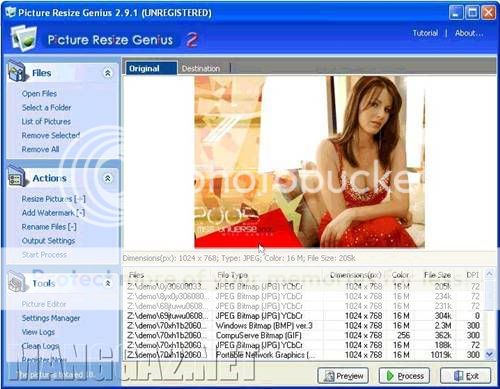Screen dimensions: 500x389
Task: Click the title bar application icon
Action: [x=11, y=12]
